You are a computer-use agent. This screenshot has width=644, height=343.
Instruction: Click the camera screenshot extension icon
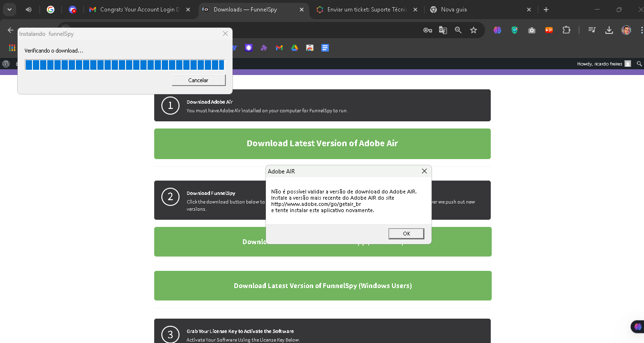click(x=532, y=30)
